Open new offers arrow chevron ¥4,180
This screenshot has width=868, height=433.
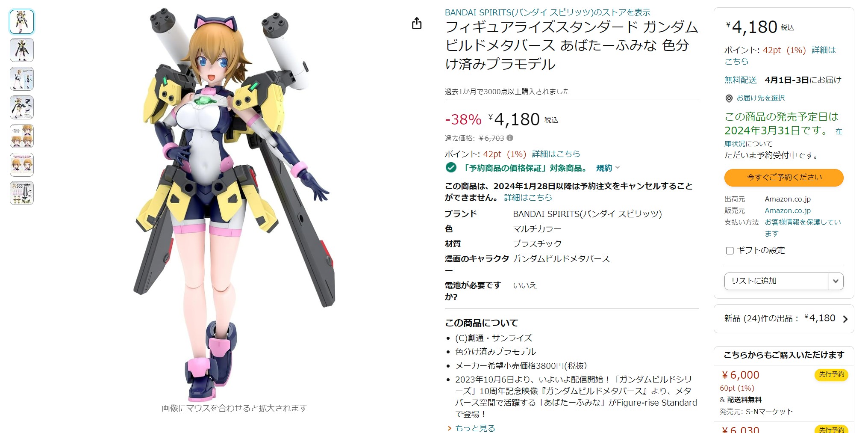click(845, 319)
